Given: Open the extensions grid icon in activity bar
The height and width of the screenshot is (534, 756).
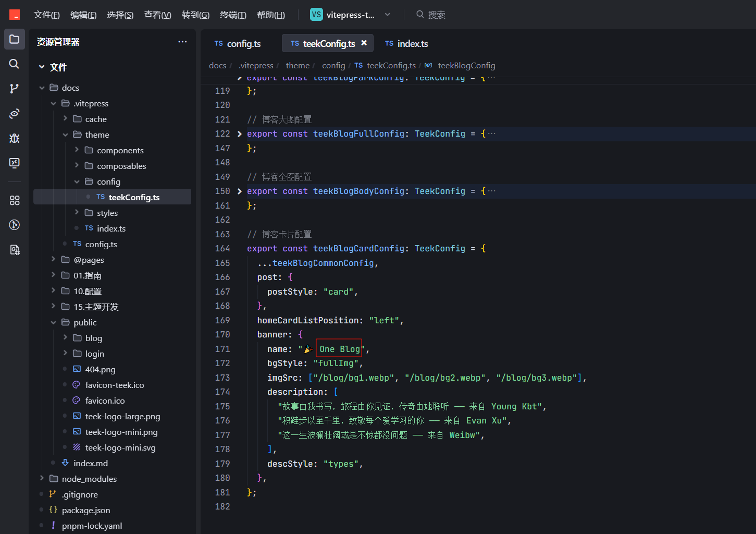Looking at the screenshot, I should click(15, 200).
